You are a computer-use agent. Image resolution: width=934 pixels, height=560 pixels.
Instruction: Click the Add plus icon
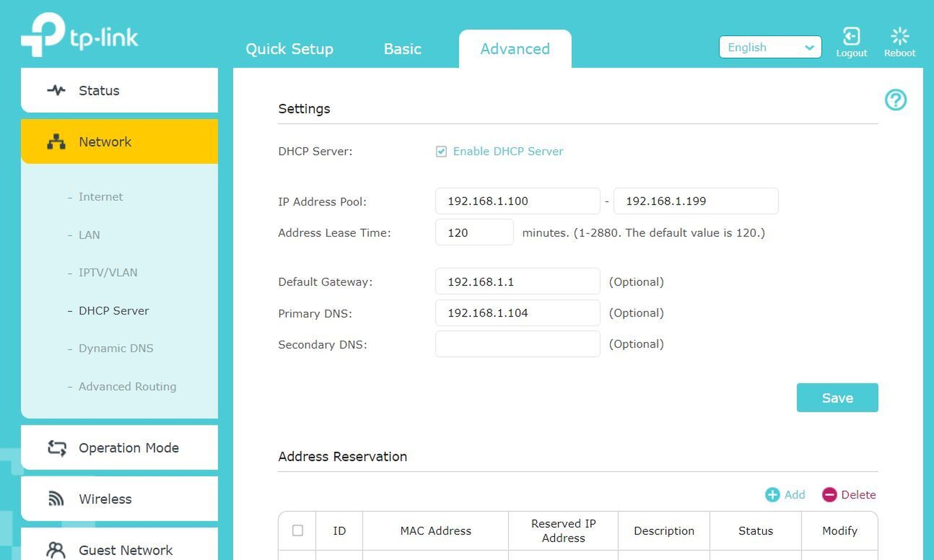coord(772,495)
